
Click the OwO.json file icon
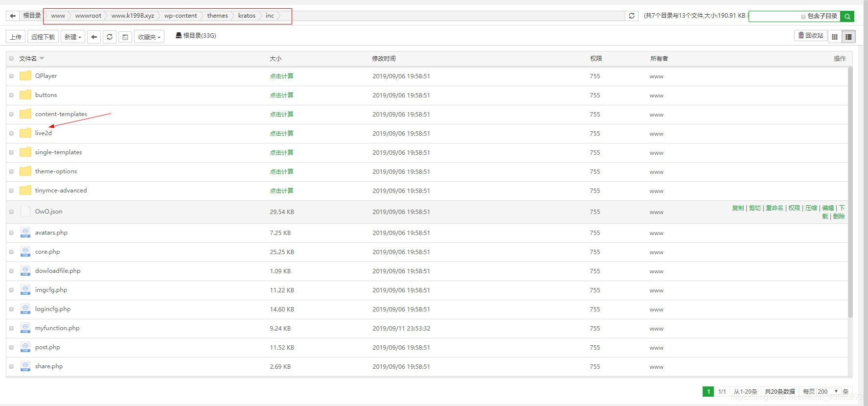point(25,212)
